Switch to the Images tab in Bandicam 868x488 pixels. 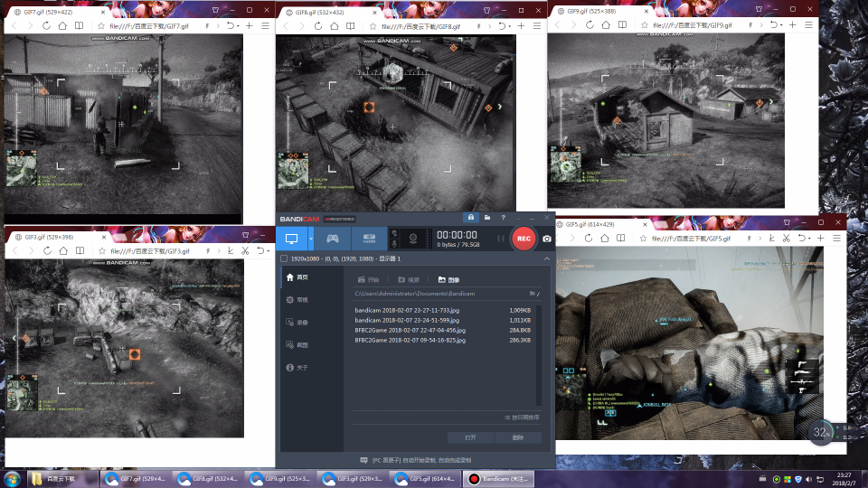click(449, 280)
